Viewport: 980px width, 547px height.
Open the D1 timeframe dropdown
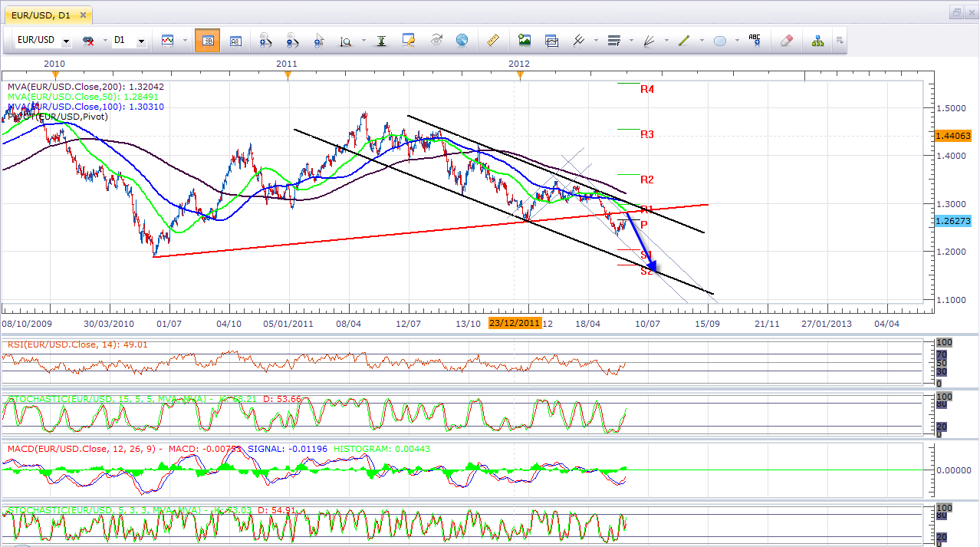pyautogui.click(x=141, y=41)
